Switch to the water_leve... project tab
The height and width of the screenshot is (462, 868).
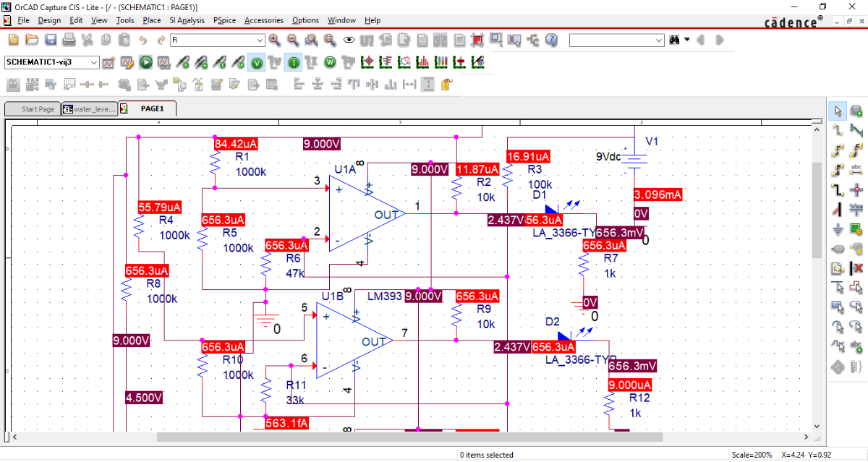(x=89, y=109)
